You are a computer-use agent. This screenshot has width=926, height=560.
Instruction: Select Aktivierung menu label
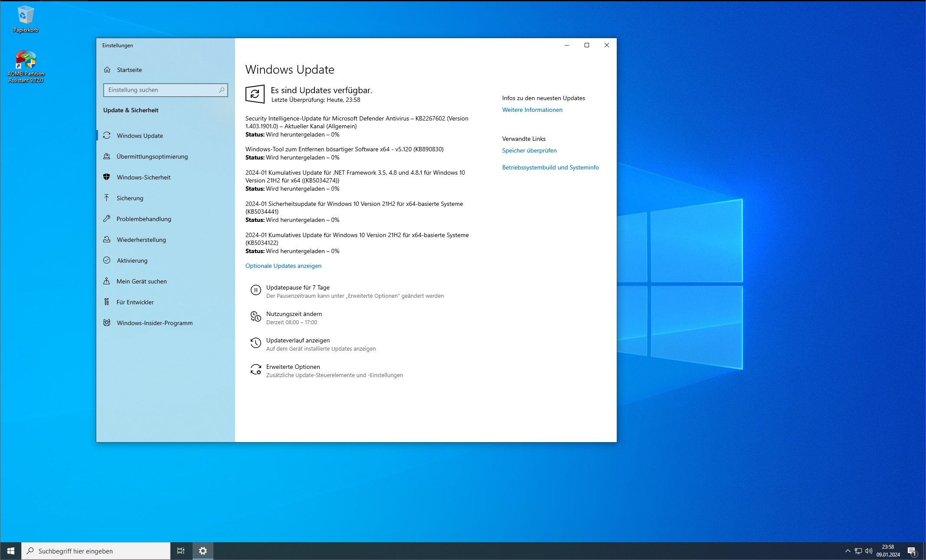tap(132, 260)
